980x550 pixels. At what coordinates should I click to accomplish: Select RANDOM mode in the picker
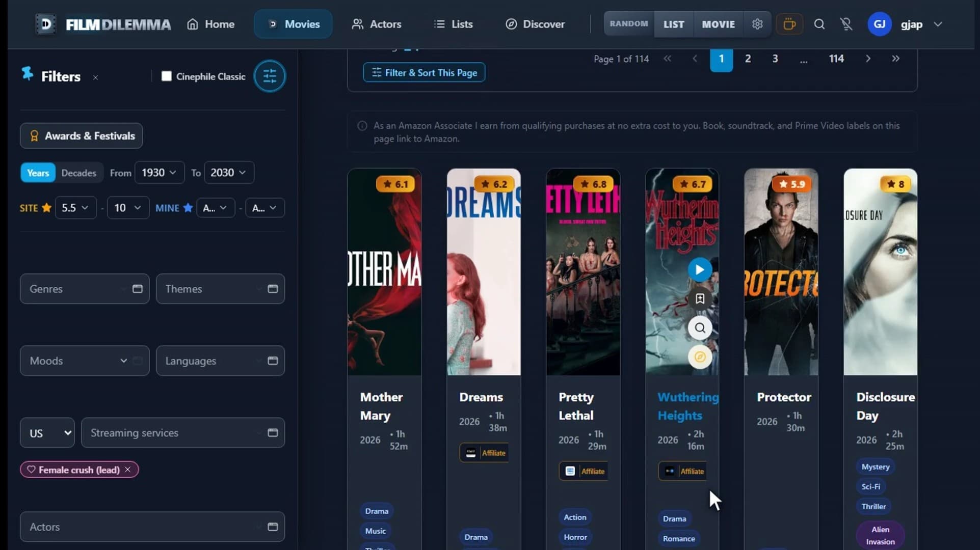click(629, 24)
